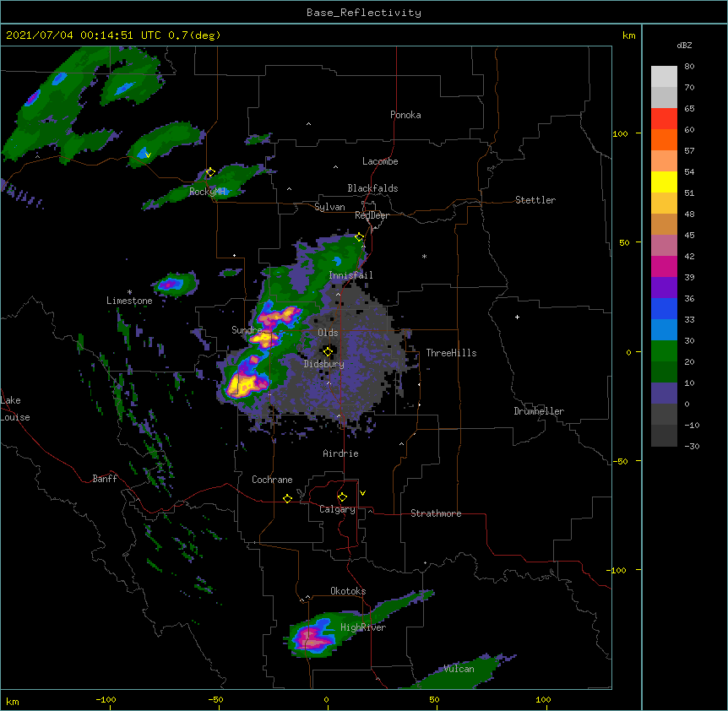728x711 pixels.
Task: Click the Stettler label
Action: [535, 200]
